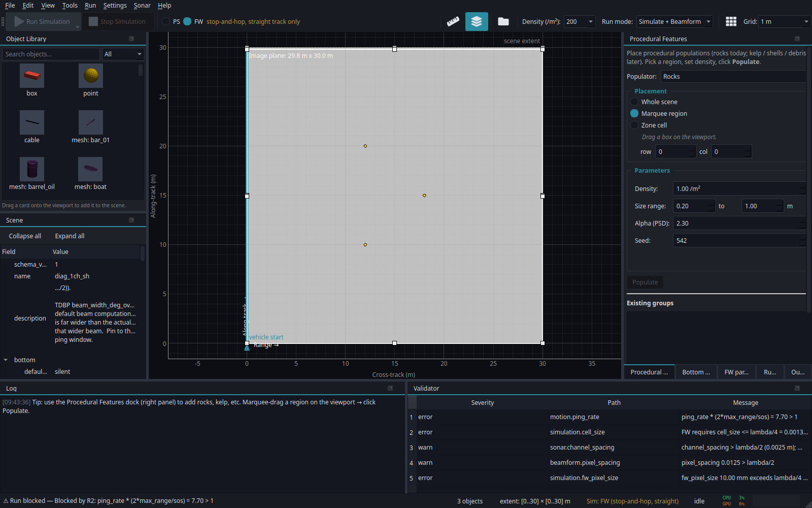Click the row stepper arrows
Viewport: 812px width, 508px height.
(692, 151)
